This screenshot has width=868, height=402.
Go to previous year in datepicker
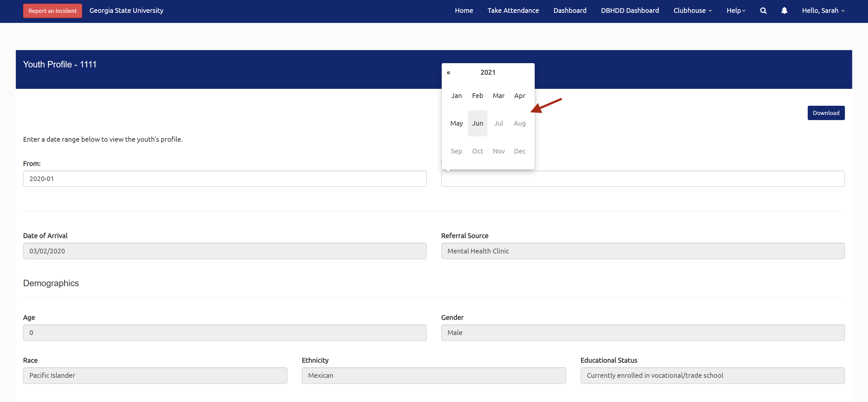coord(449,73)
